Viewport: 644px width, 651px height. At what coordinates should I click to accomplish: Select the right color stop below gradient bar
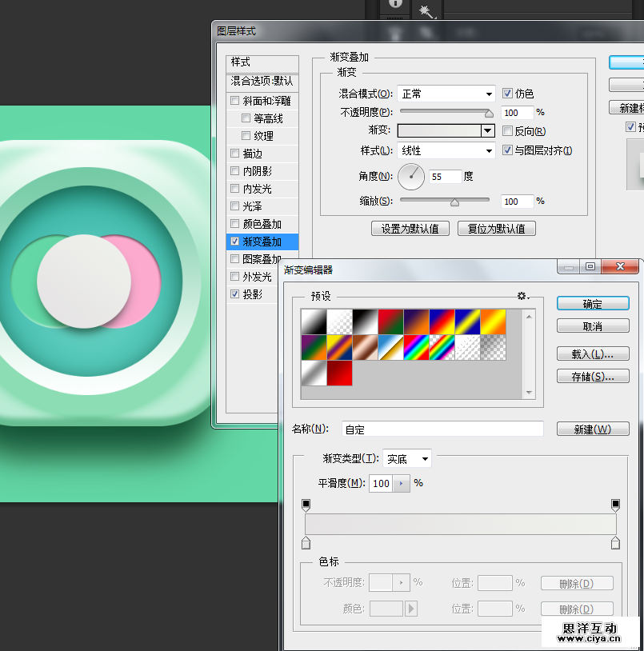[x=615, y=544]
